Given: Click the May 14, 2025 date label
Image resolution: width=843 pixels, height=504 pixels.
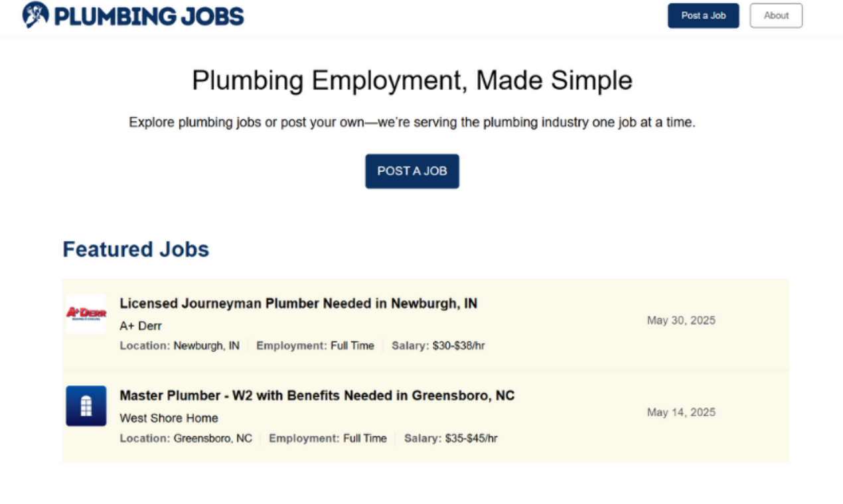Looking at the screenshot, I should (x=681, y=412).
